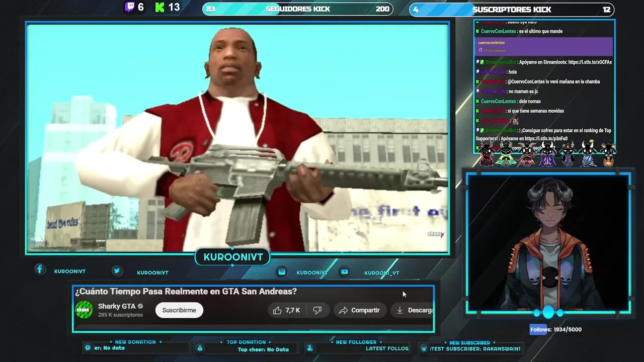
Task: Click the Twitch badge beside vilhamer24k 'hola'
Action: click(x=477, y=72)
